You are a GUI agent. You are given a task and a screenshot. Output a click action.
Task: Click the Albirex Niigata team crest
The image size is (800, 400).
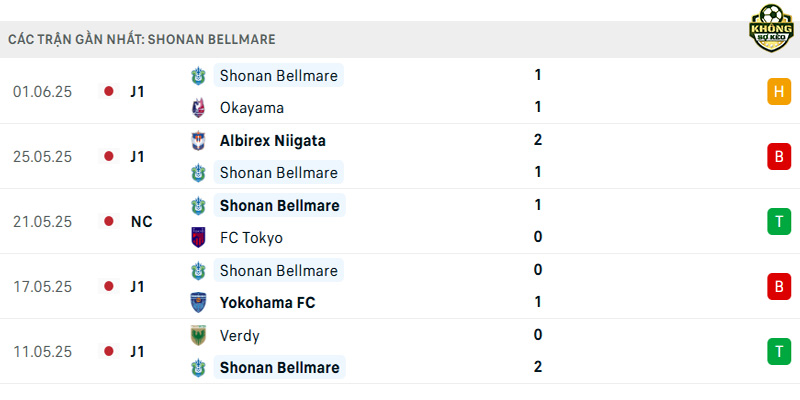click(x=198, y=140)
